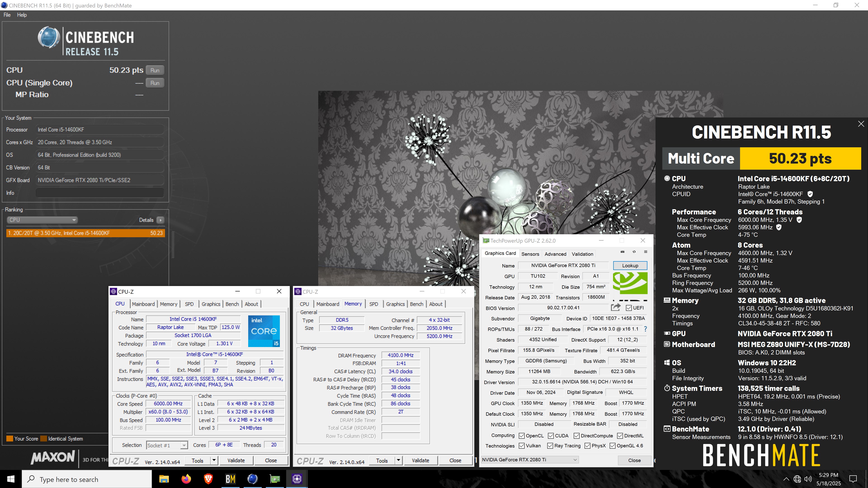Expand the Tools arrow in CPU-Z Memory window
This screenshot has height=488, width=868.
tap(398, 460)
